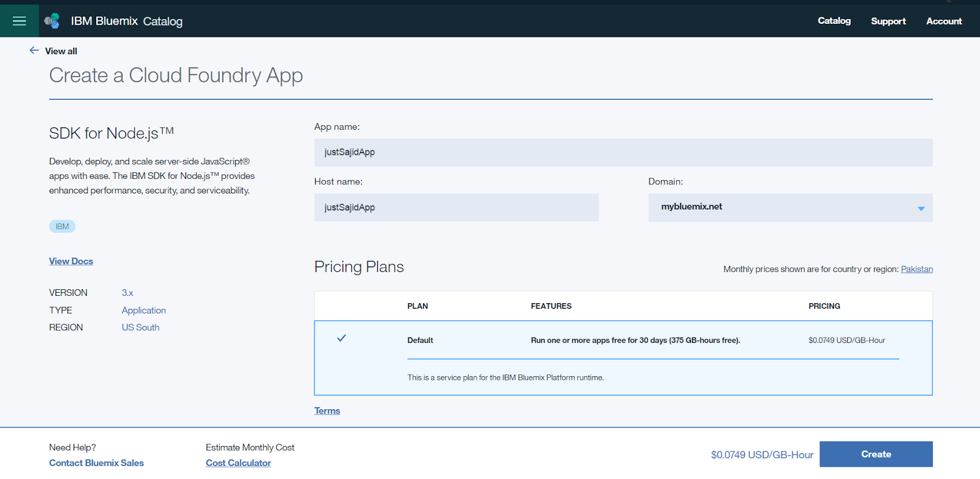Open the hamburger navigation menu
The image size is (980, 479).
[19, 21]
